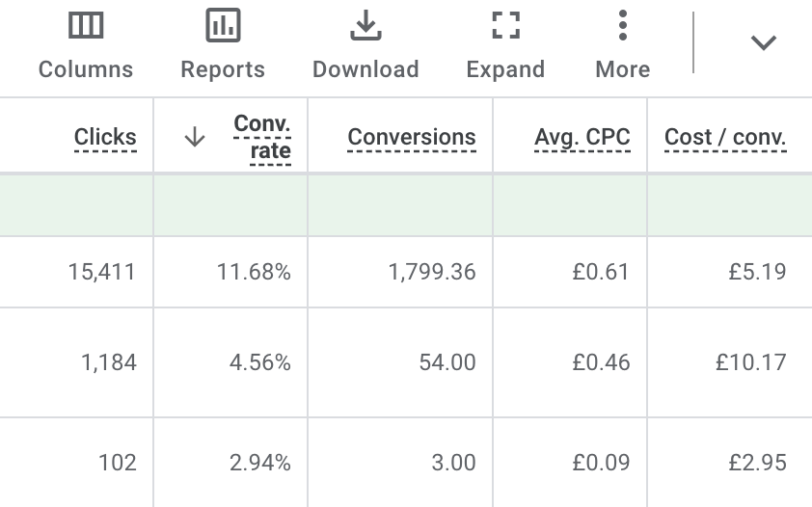Click the 1,799.36 conversions value
The image size is (812, 507).
click(432, 272)
